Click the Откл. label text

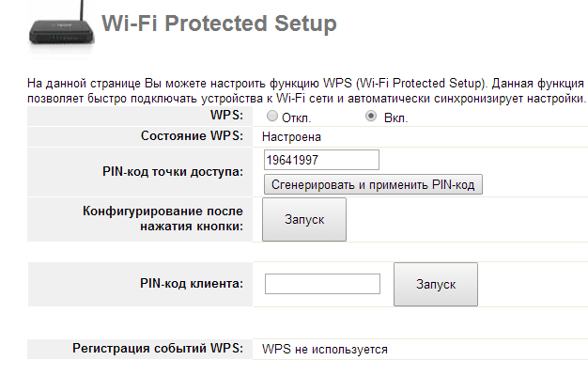[x=296, y=118]
